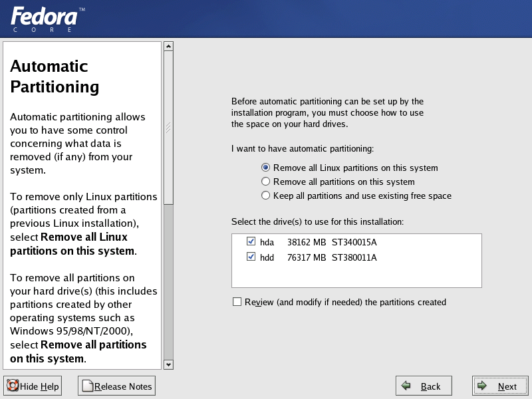This screenshot has height=399, width=532.
Task: Click the lifebuoy icon on Hide Help
Action: point(13,386)
